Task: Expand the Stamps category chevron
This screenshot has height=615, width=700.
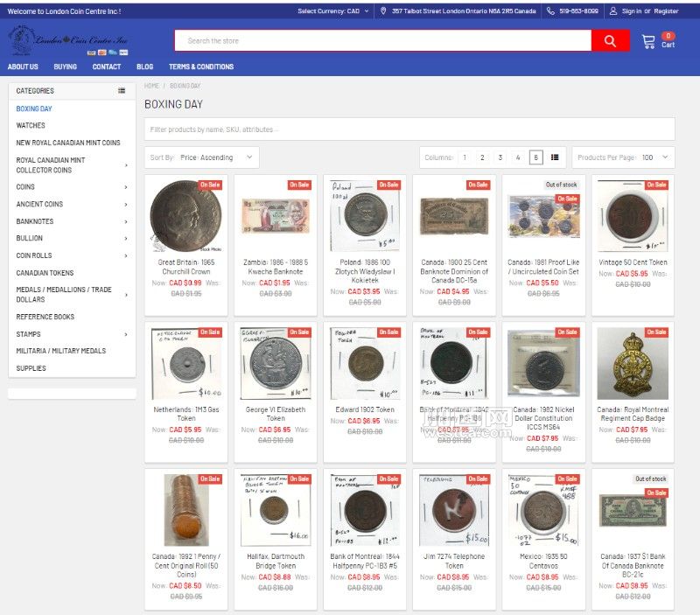Action: (126, 334)
